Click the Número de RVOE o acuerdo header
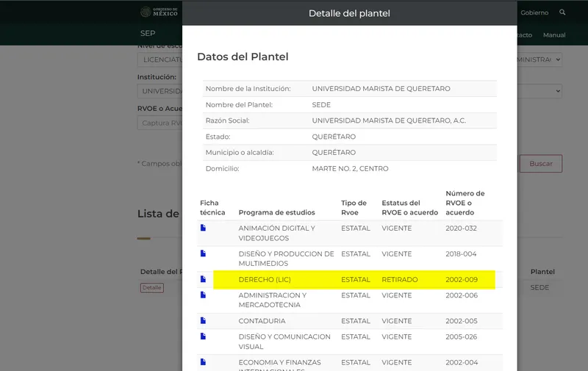The width and height of the screenshot is (588, 371). [465, 203]
